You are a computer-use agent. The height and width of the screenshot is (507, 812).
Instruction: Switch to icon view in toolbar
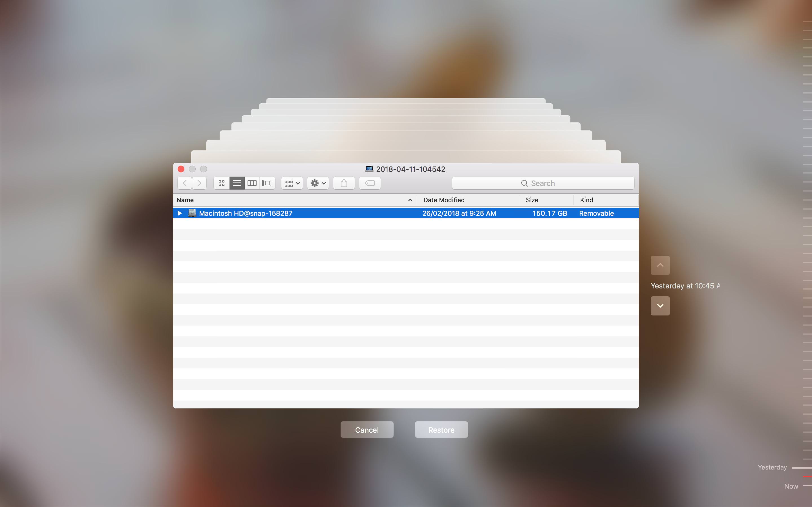[x=221, y=183]
